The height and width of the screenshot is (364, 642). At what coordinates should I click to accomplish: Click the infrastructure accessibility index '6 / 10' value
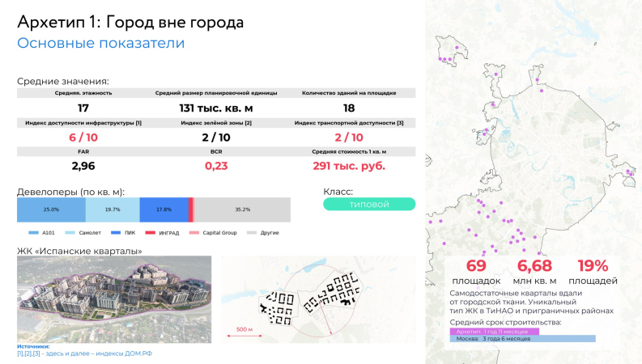coord(83,138)
